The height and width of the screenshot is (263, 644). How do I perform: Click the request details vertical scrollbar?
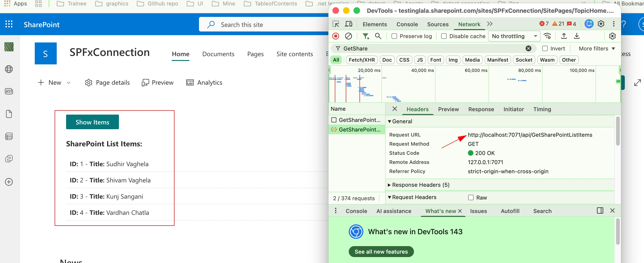click(x=618, y=131)
